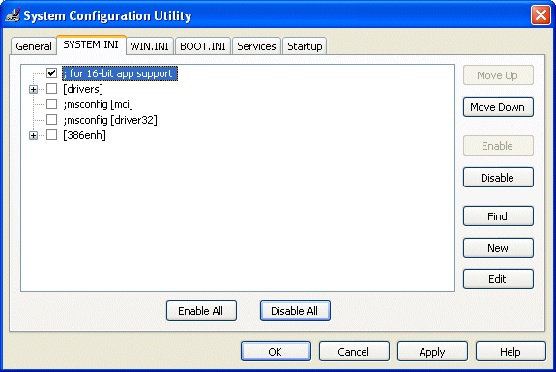Viewport: 556px width, 372px height.
Task: Click the System Configuration Utility title icon
Action: click(x=13, y=15)
